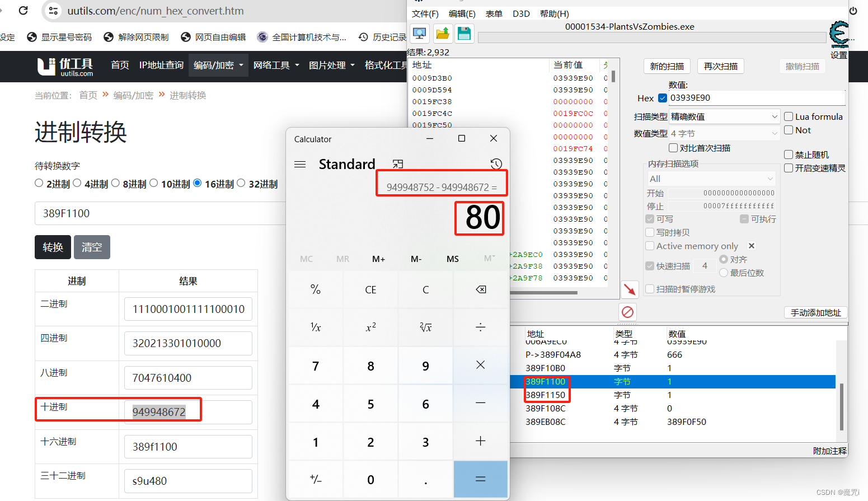Open IP地址查询 link
Viewport: 868px width, 501px height.
(161, 65)
